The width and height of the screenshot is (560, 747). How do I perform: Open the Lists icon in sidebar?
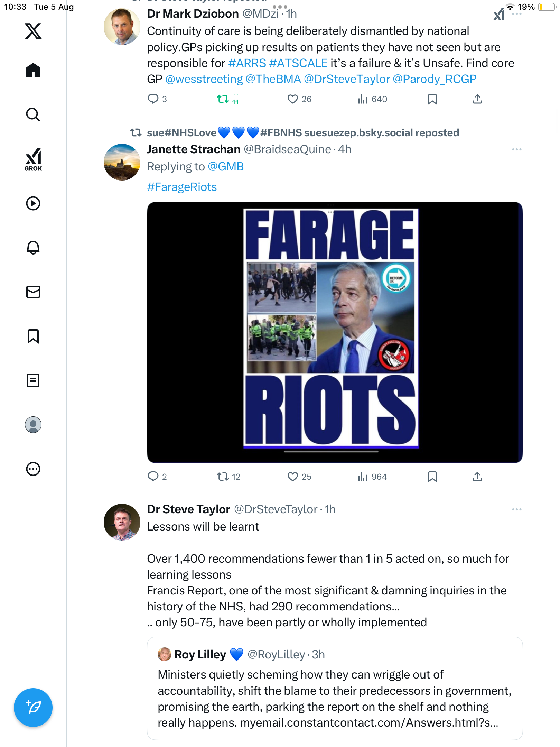tap(33, 380)
